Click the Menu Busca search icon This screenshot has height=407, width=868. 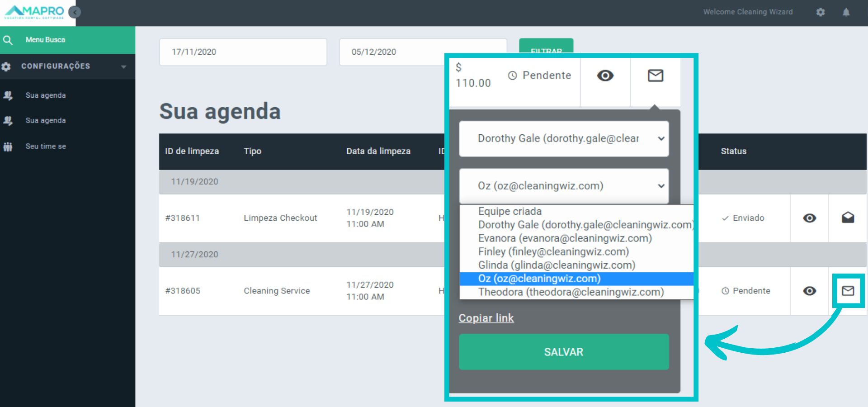[8, 40]
